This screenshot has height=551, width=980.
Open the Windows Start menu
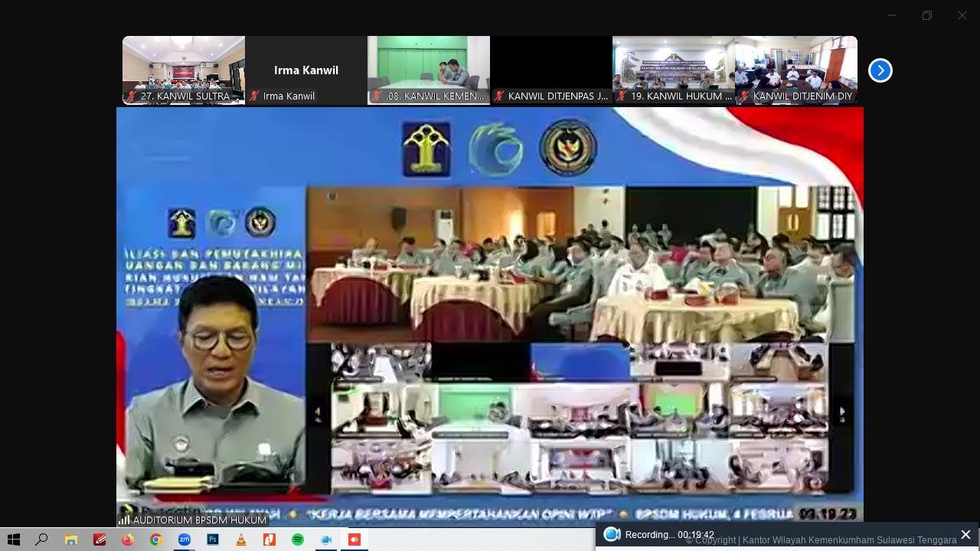[x=14, y=540]
